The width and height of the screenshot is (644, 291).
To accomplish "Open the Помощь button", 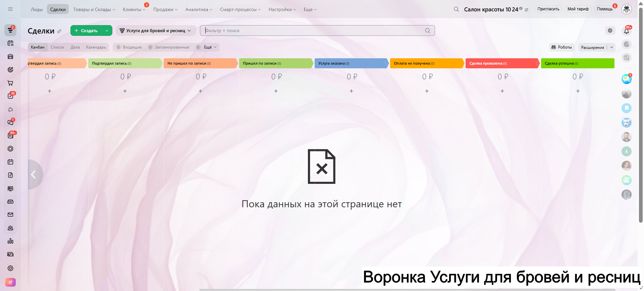I will pyautogui.click(x=605, y=9).
